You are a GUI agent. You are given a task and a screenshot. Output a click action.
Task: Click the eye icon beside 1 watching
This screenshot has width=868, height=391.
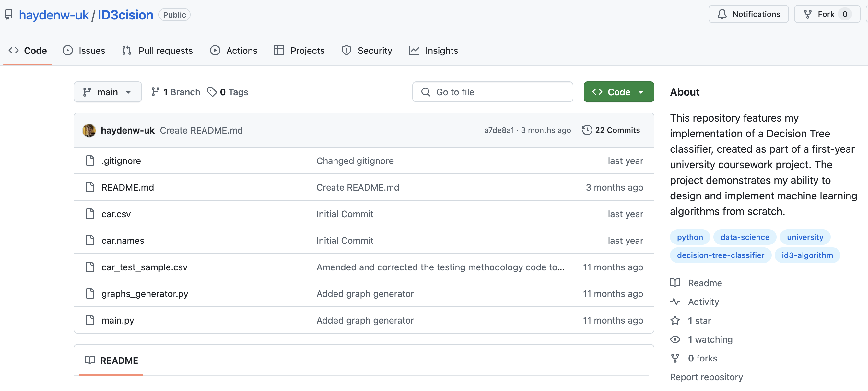click(675, 339)
